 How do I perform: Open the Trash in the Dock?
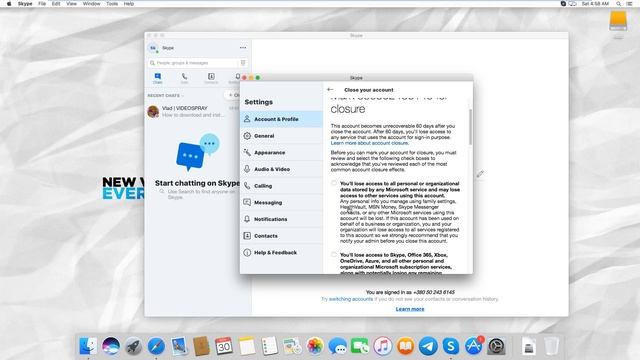551,346
